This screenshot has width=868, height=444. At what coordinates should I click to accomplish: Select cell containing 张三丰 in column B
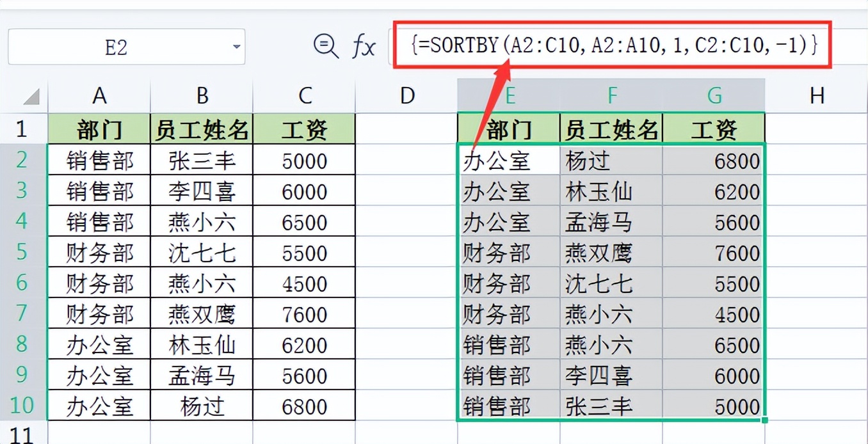202,161
